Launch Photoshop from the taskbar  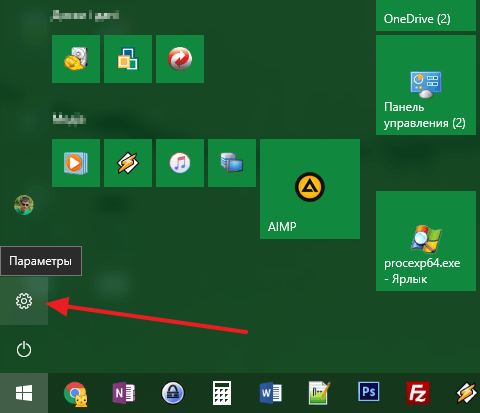point(368,392)
